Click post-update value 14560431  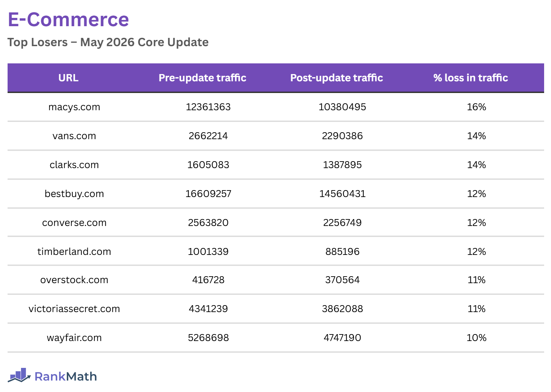[x=342, y=194]
